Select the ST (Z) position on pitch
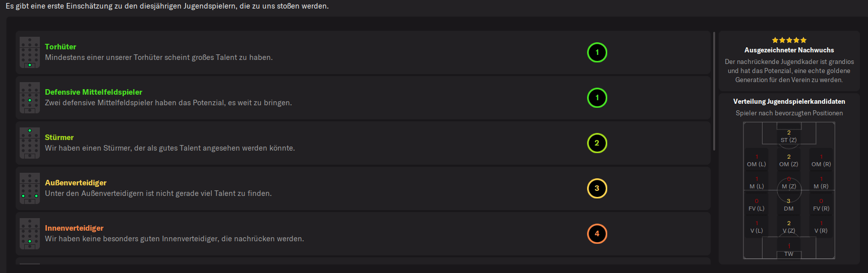Viewport: 868px width, 273px height. pyautogui.click(x=789, y=136)
